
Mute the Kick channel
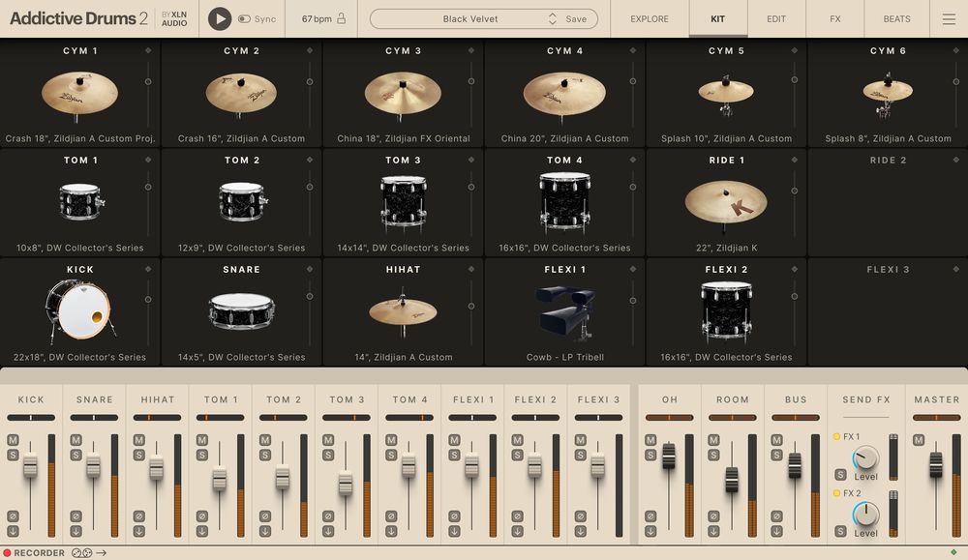(13, 442)
